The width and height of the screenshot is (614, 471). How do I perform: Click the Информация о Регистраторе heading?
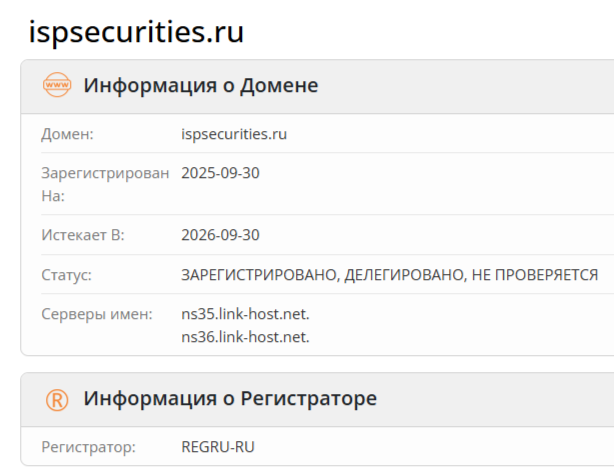pos(230,399)
